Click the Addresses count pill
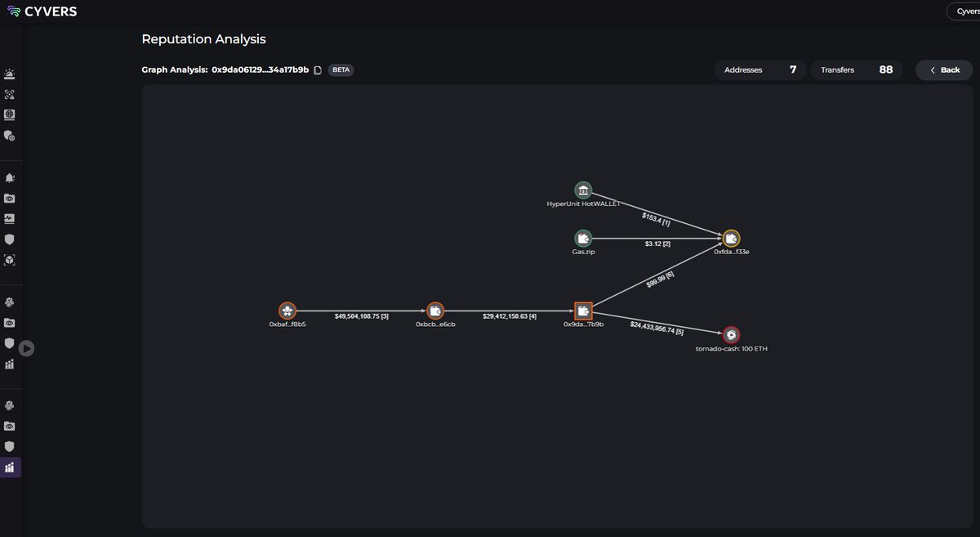This screenshot has width=980, height=537. click(759, 70)
